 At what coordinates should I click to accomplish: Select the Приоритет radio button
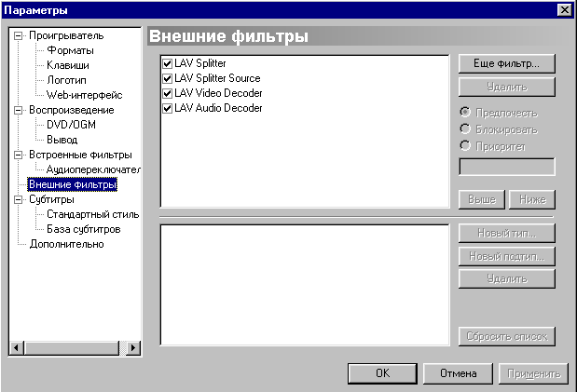pos(465,146)
